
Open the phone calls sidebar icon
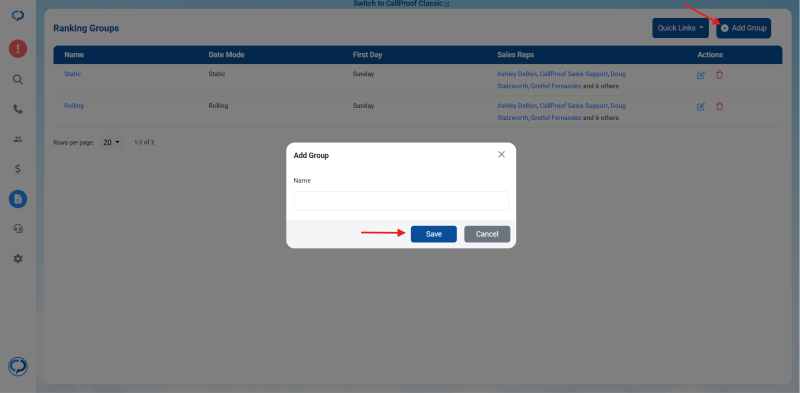(x=18, y=109)
